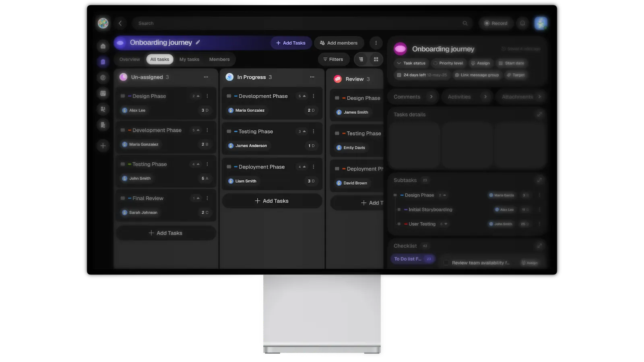Viewport: 644px width, 362px height.
Task: Switch to the My tasks tab
Action: 189,60
